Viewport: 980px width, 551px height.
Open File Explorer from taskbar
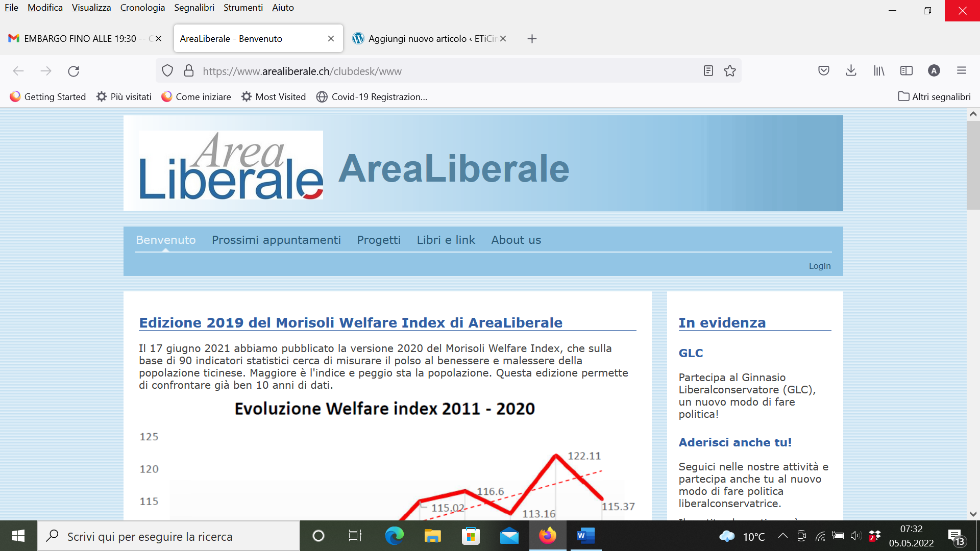432,536
